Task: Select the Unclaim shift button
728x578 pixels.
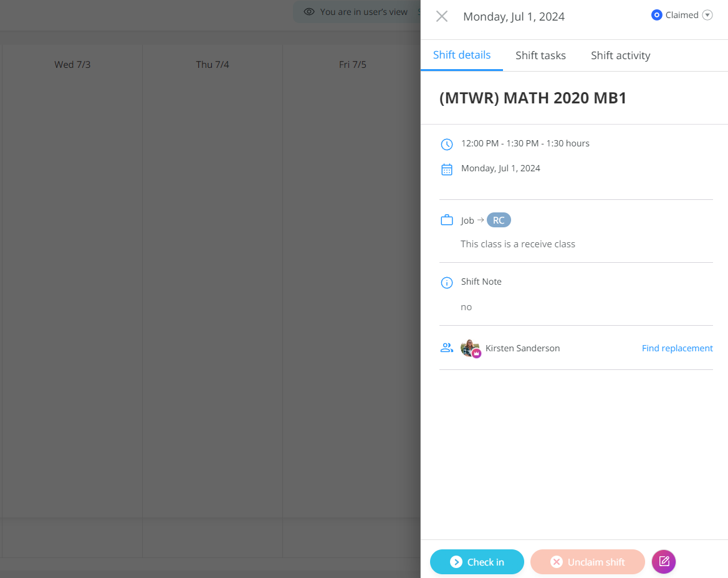Action: [x=587, y=562]
